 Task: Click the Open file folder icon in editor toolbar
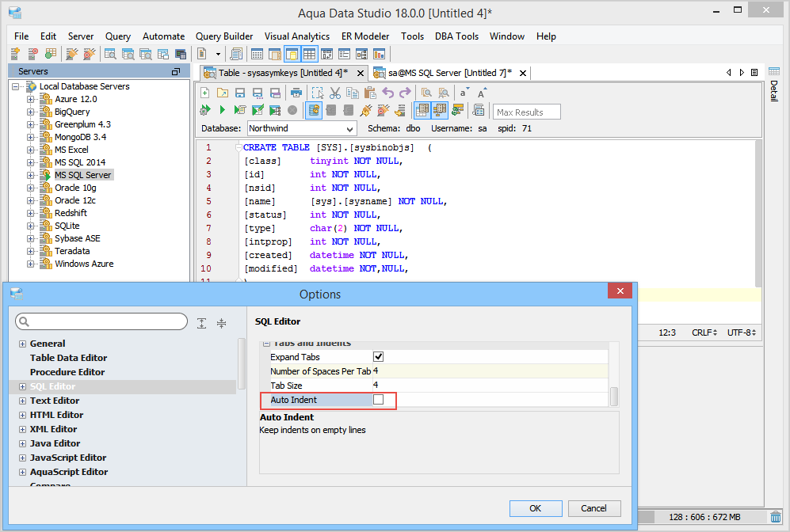(222, 93)
